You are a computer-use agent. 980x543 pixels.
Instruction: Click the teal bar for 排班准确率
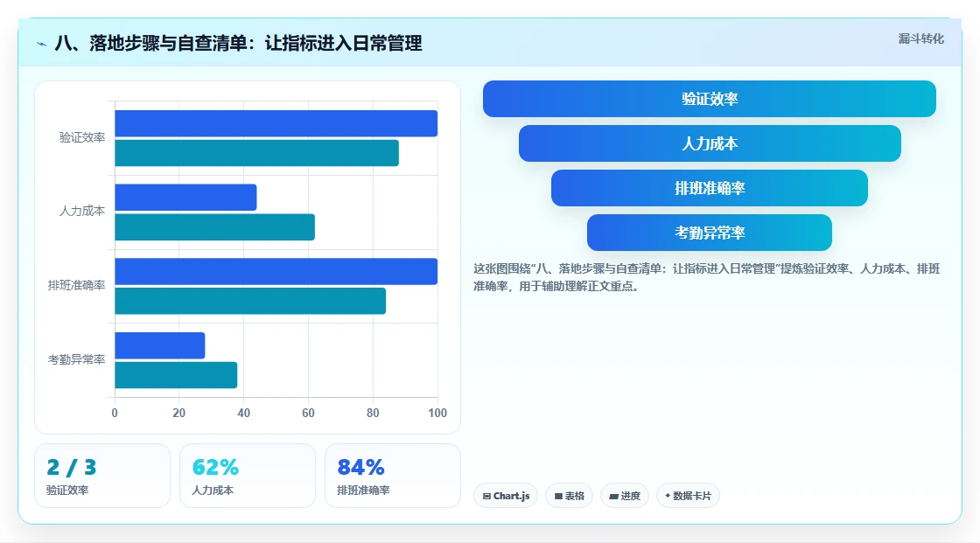pos(250,301)
